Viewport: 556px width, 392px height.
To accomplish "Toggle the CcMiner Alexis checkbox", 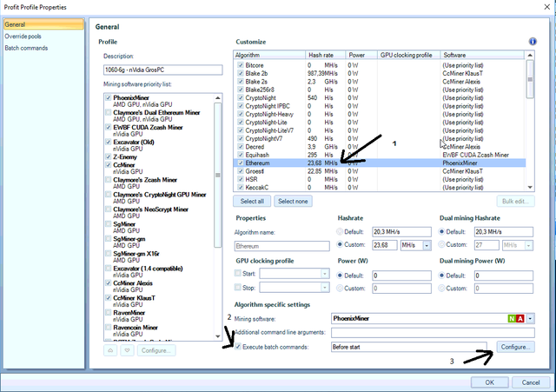I will click(109, 283).
